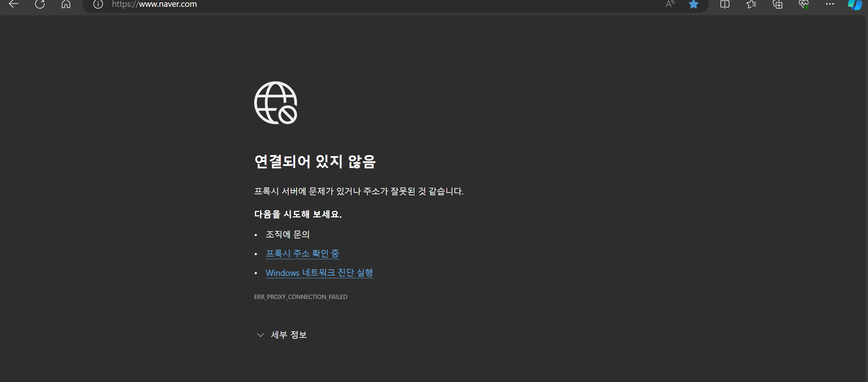This screenshot has width=868, height=382.
Task: Go back using the back arrow
Action: pos(14,4)
